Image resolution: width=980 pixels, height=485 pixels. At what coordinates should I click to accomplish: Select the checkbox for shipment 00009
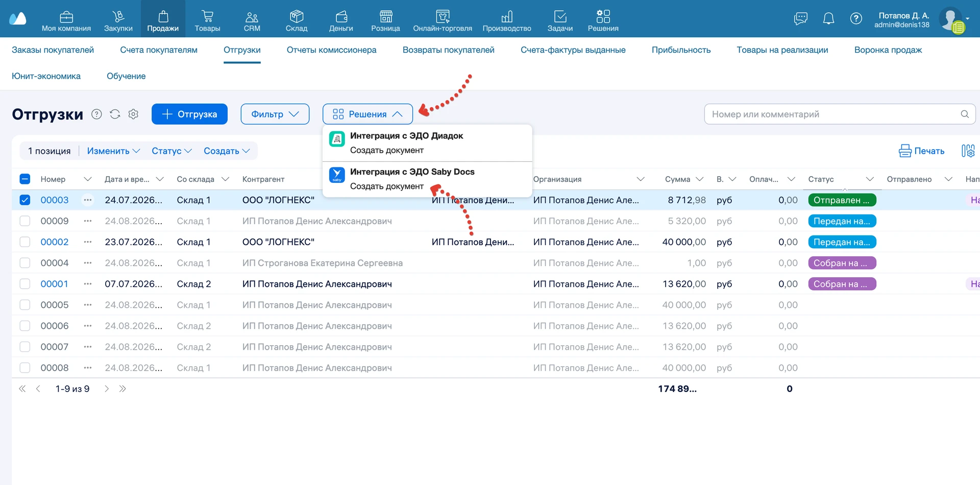pyautogui.click(x=25, y=221)
